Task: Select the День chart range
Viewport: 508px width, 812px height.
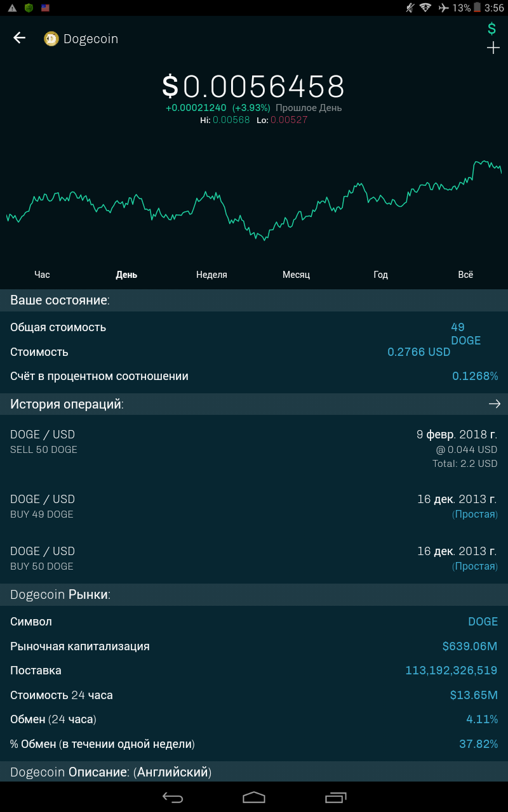Action: 126,275
